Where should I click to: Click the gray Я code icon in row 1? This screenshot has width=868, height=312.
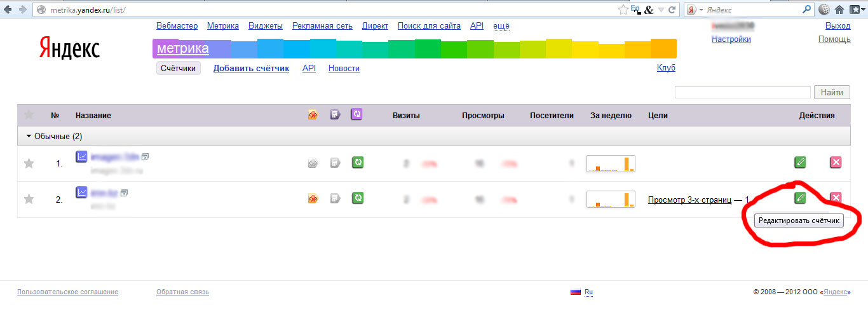[x=313, y=163]
